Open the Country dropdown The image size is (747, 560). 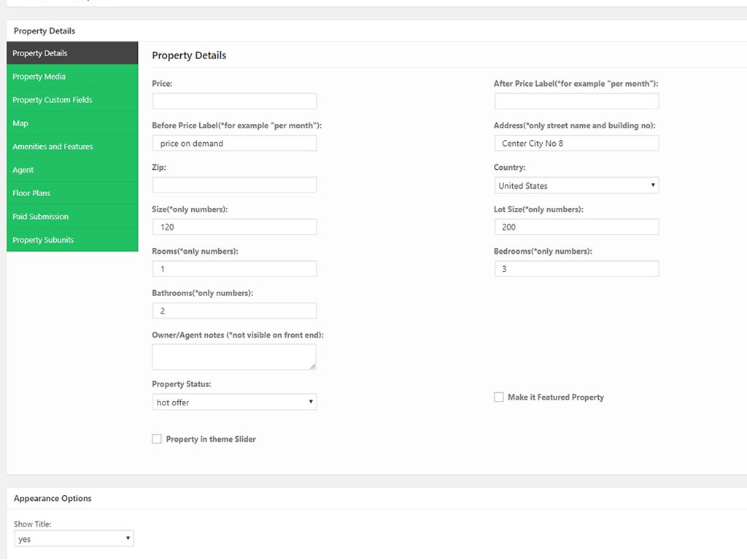(x=576, y=185)
